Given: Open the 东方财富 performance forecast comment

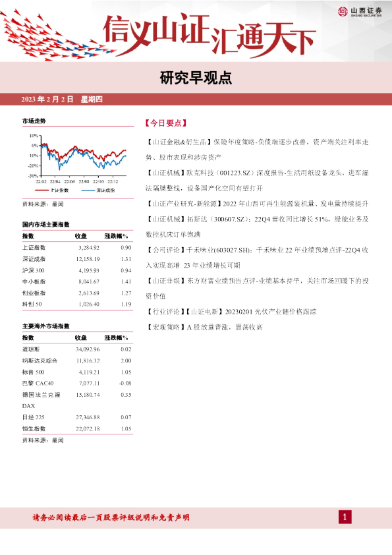Looking at the screenshot, I should pyautogui.click(x=257, y=288).
